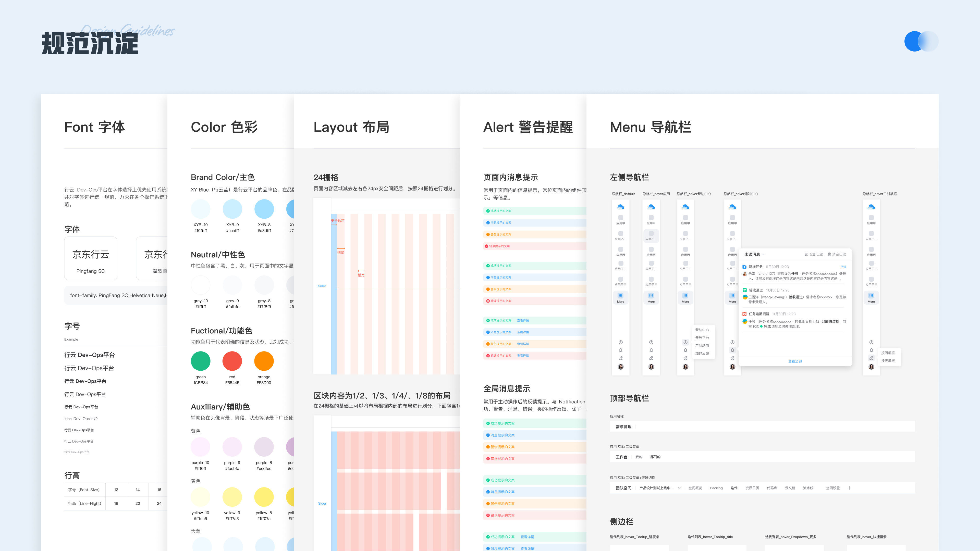Click the green 1CBB84 functional color swatch
Image resolution: width=980 pixels, height=551 pixels.
pos(201,361)
